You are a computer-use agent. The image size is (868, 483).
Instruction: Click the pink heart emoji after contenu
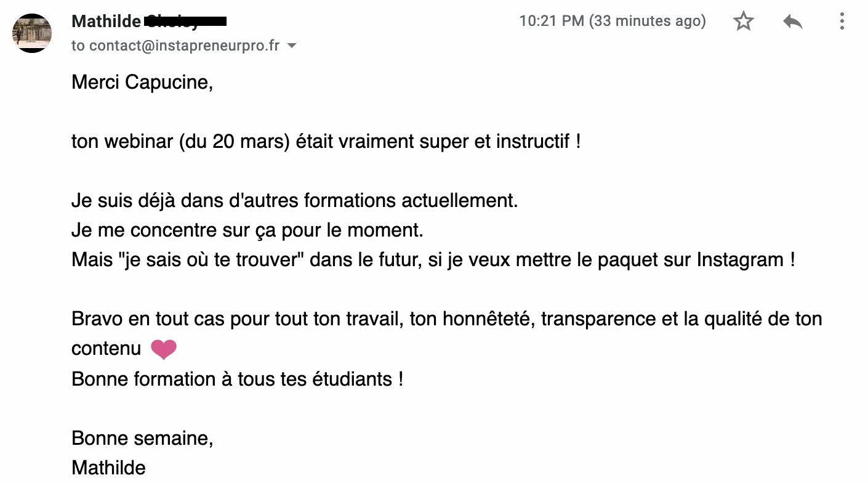tap(163, 349)
